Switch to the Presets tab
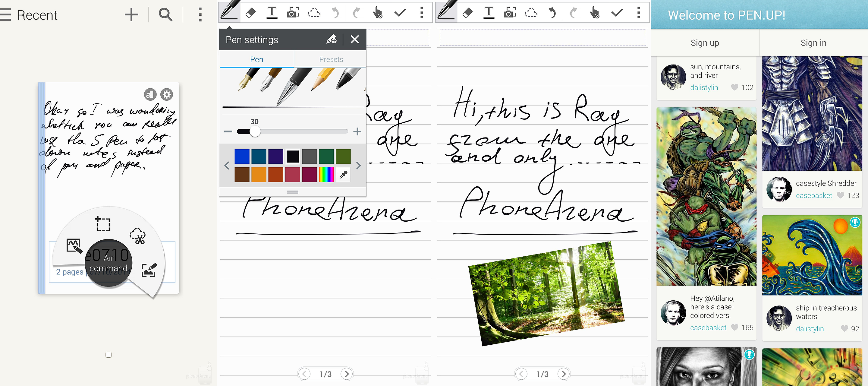 tap(331, 59)
